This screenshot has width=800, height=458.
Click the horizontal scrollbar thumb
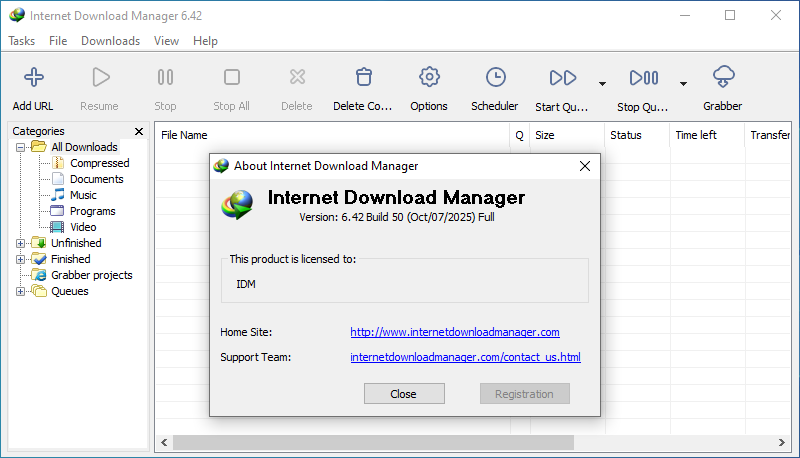(373, 442)
